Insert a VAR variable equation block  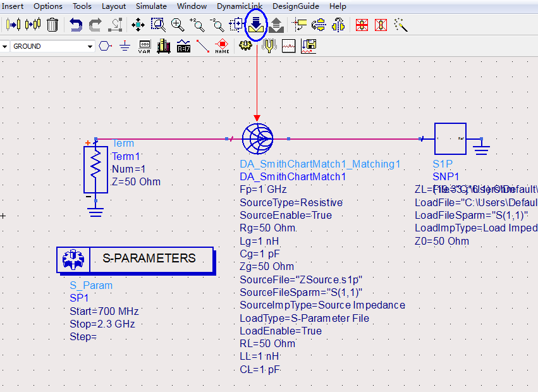pos(144,46)
